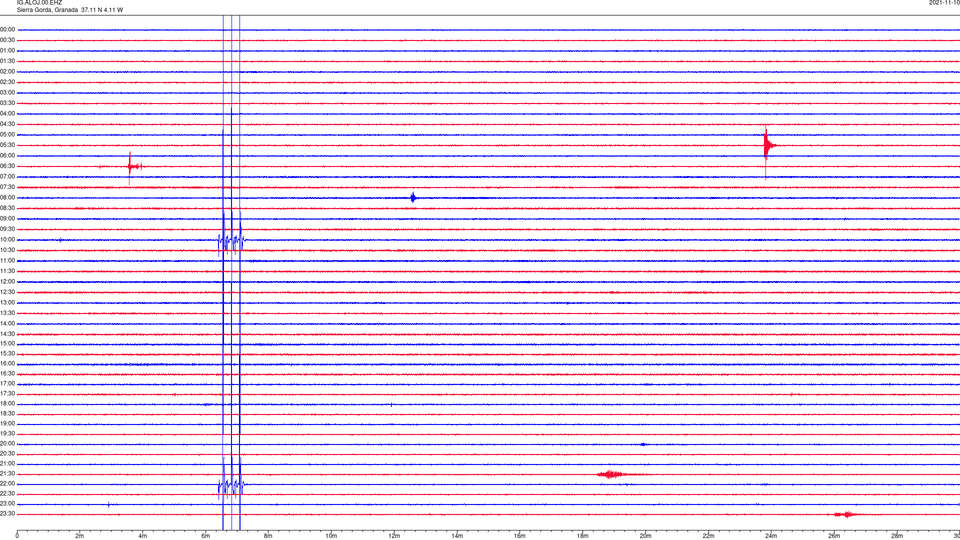
Task: Select the 01:30 time row label
Action: [x=7, y=61]
